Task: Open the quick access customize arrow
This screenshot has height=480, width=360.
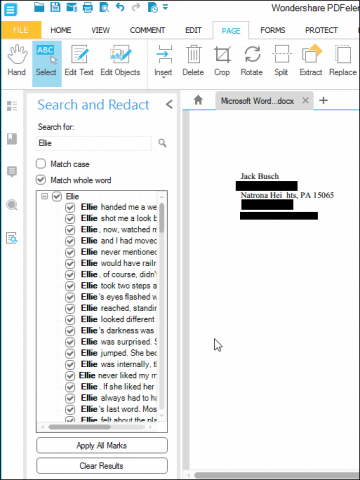Action: (x=165, y=7)
